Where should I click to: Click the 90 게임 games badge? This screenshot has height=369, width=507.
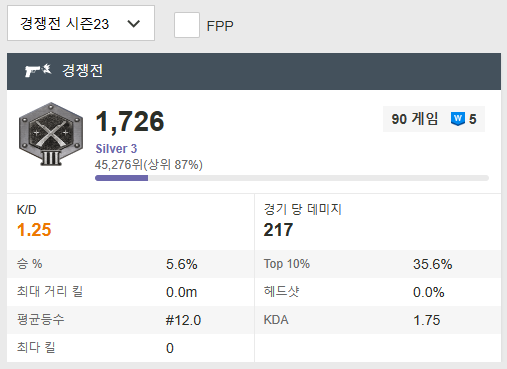pos(414,119)
